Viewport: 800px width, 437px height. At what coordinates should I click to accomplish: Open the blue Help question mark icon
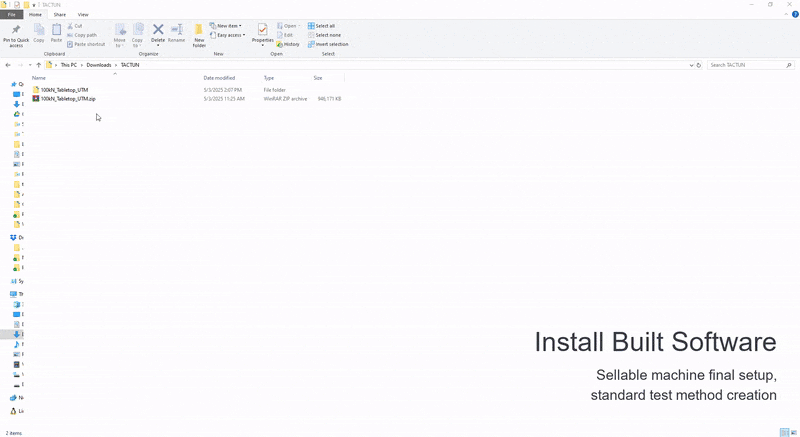tap(794, 15)
